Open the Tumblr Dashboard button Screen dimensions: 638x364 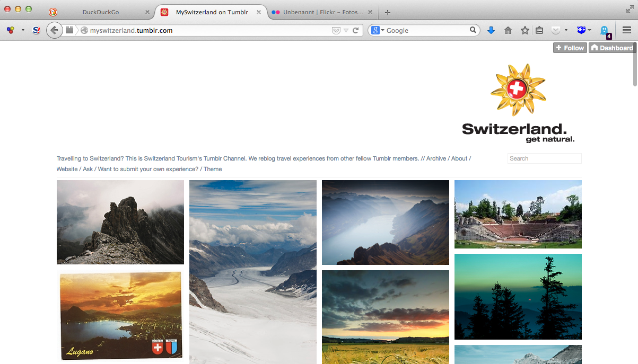pyautogui.click(x=612, y=48)
